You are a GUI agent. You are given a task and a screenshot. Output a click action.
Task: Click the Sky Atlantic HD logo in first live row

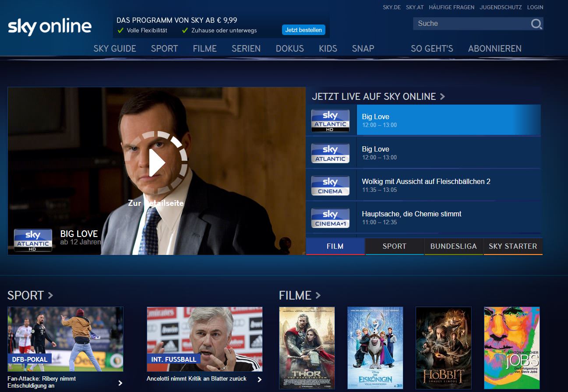tap(330, 120)
